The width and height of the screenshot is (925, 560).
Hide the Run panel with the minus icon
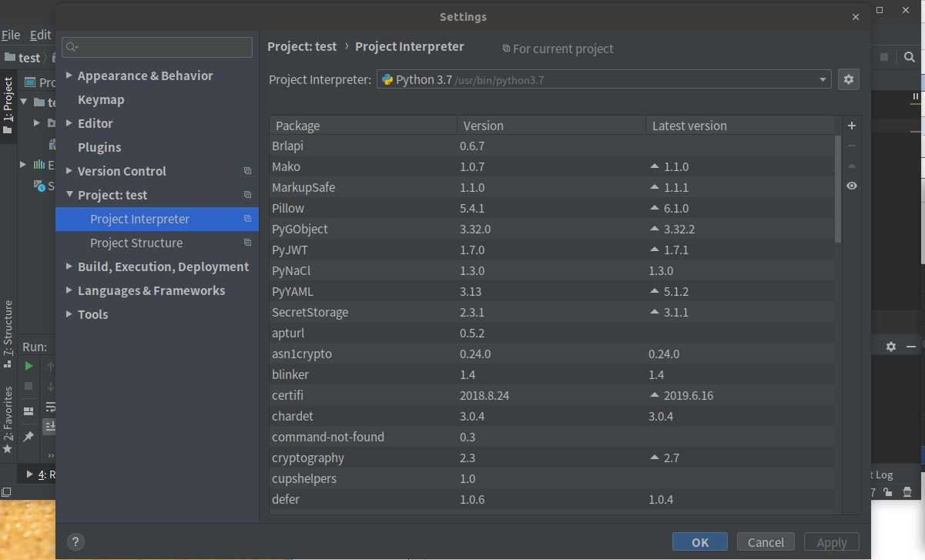point(911,347)
